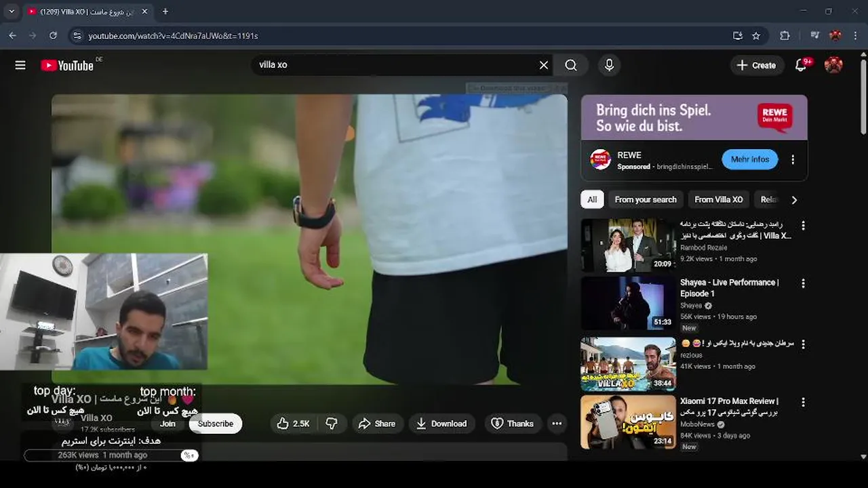Open the browser profile avatar

point(835,36)
